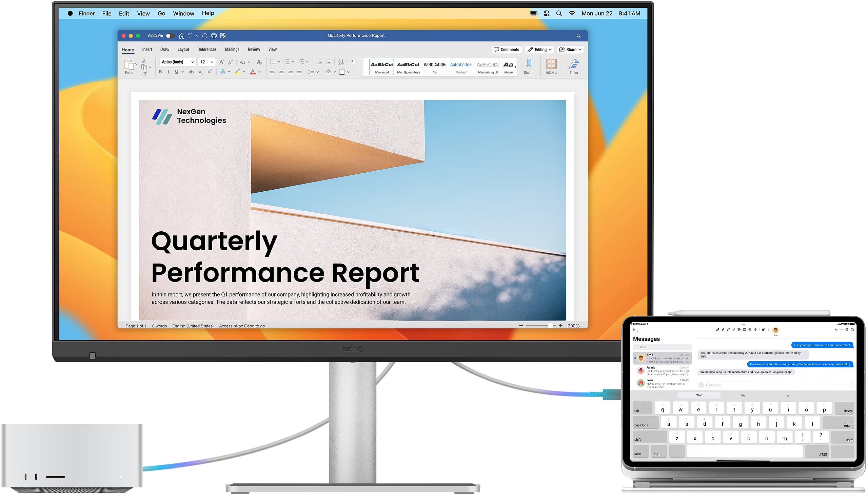Click the Sort A-Z icon
The width and height of the screenshot is (868, 499).
340,62
